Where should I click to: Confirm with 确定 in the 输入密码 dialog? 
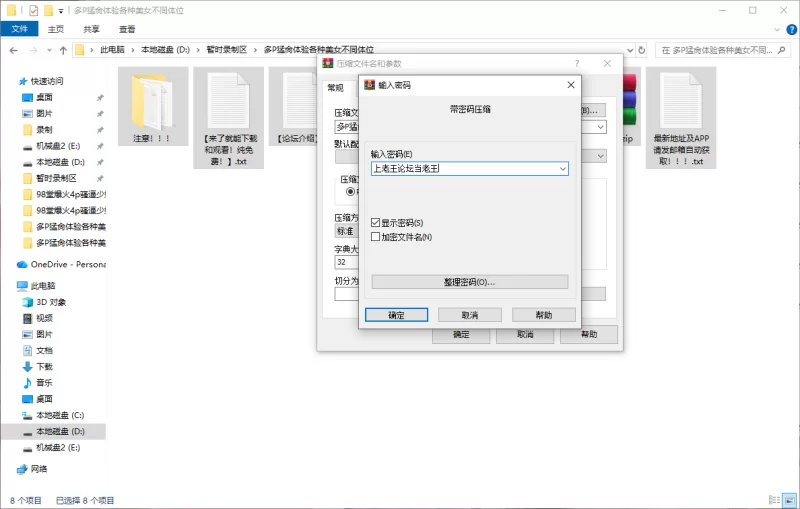(x=396, y=315)
